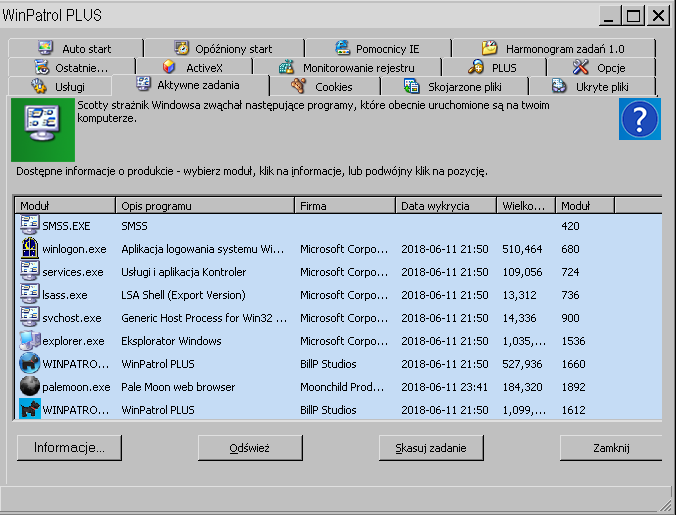Click Scotty dog icon of the 1660 row

[x=30, y=363]
